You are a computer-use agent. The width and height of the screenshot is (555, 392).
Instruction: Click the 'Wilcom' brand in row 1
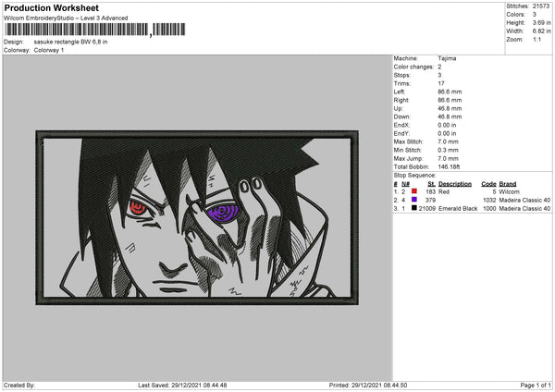point(510,191)
